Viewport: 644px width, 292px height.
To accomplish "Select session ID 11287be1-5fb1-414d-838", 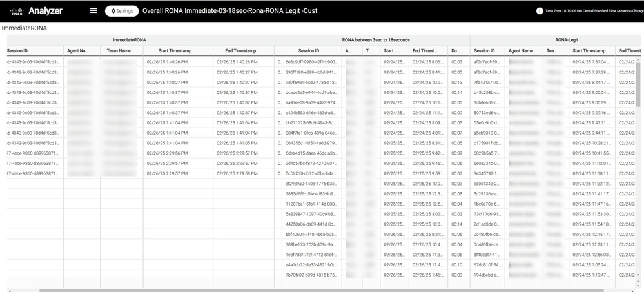I will pyautogui.click(x=311, y=204).
